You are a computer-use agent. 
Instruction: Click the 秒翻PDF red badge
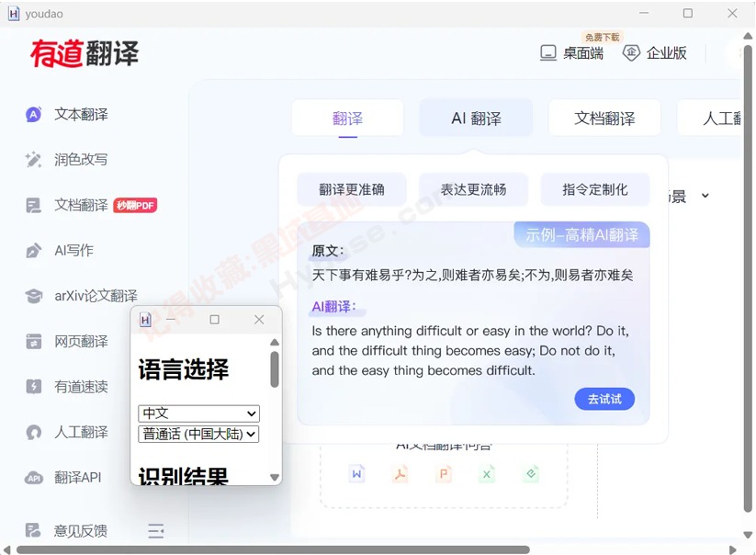click(x=135, y=206)
